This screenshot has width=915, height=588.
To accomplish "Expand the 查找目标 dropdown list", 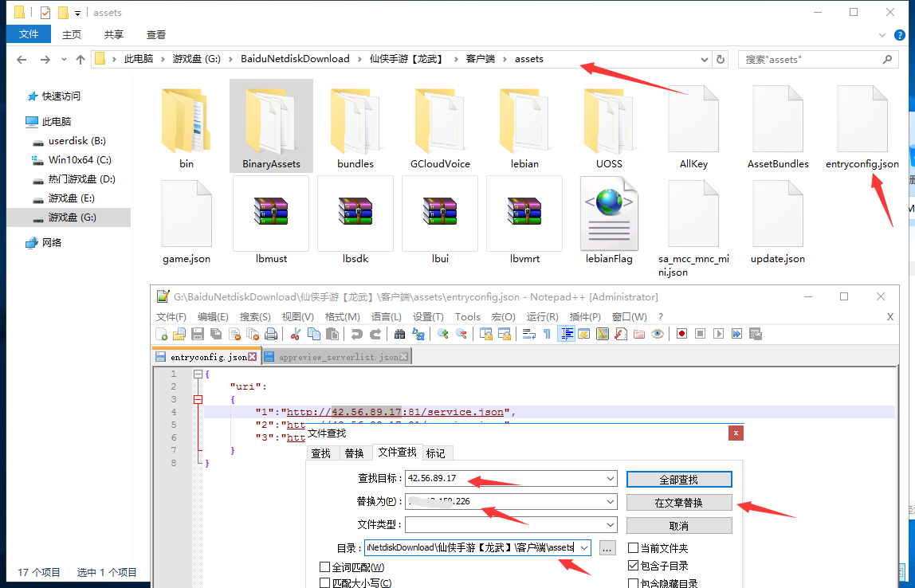I will [611, 479].
